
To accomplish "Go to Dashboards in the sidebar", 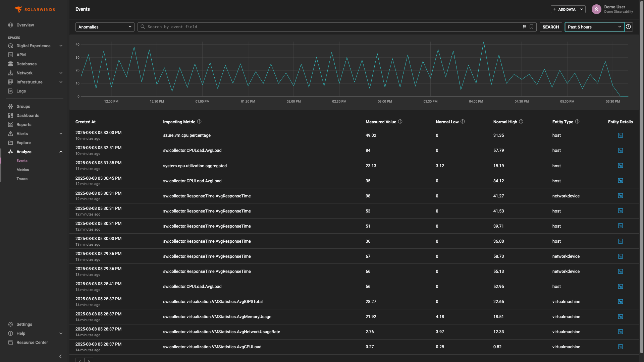I will pyautogui.click(x=28, y=116).
